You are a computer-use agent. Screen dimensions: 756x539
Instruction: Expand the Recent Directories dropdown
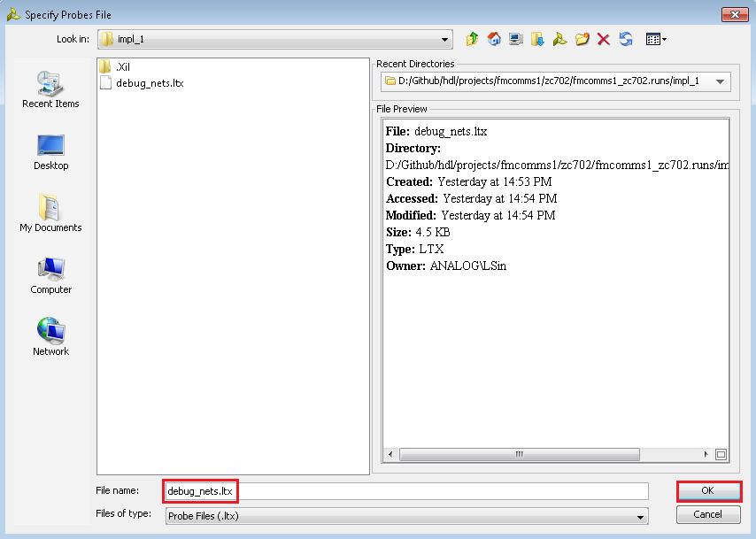pos(720,81)
